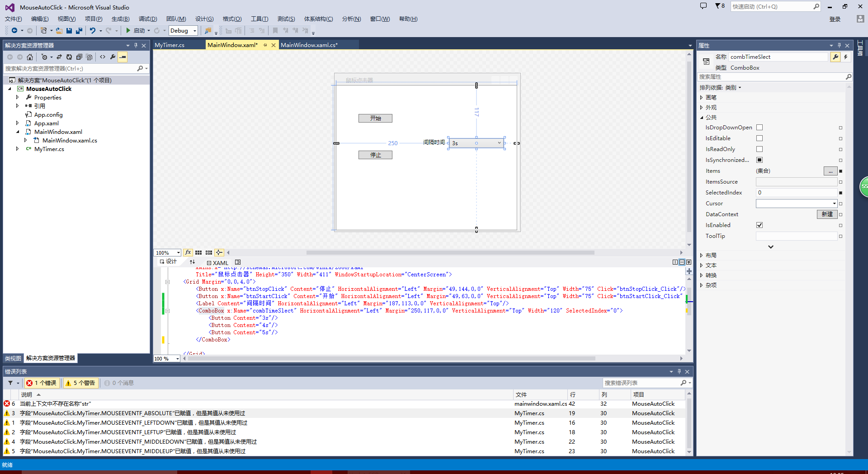Expand the 布局 property category
Image resolution: width=868 pixels, height=474 pixels.
702,256
